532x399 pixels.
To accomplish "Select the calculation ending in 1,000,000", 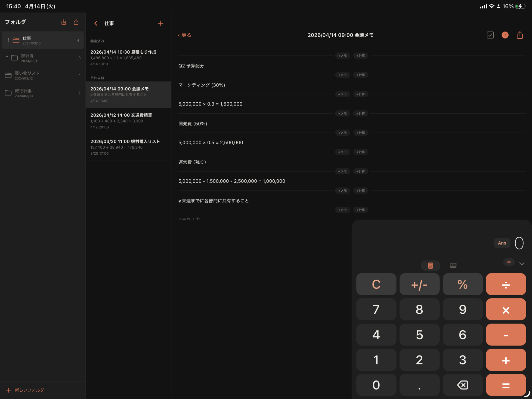I will coord(232,181).
